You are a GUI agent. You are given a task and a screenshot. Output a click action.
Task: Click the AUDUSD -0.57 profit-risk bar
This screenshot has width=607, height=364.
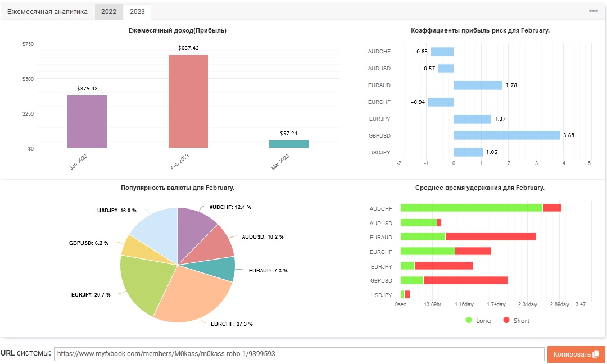(446, 69)
